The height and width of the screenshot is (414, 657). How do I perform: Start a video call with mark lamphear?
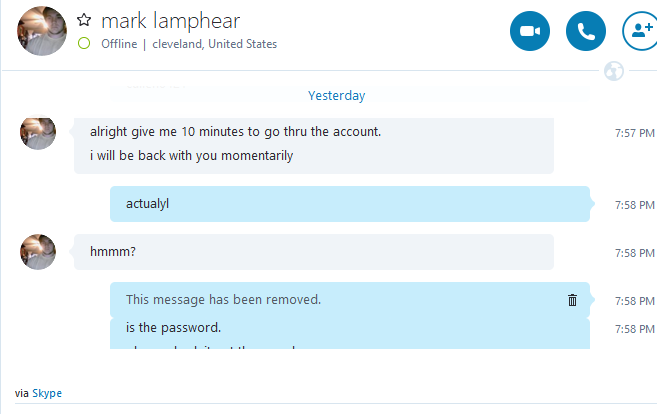(530, 31)
